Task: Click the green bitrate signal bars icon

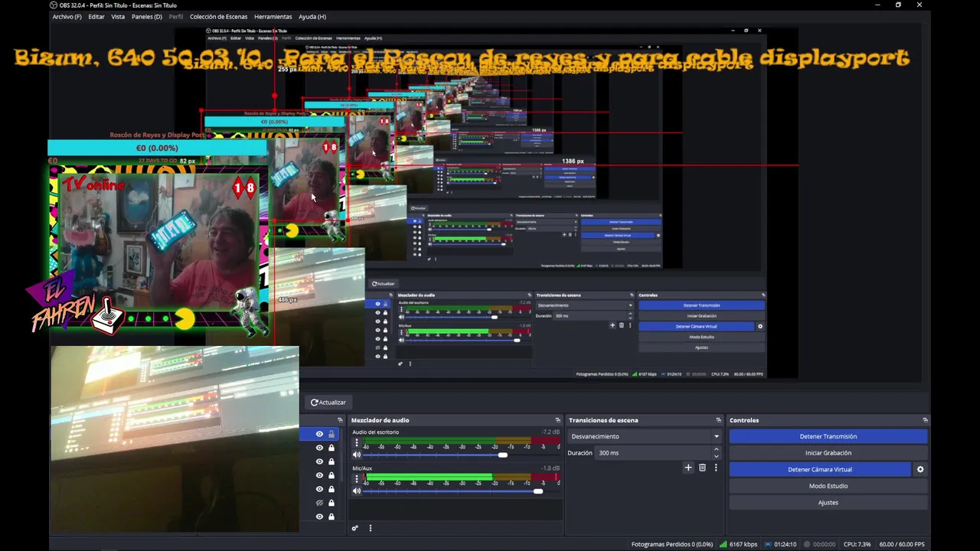Action: [723, 545]
